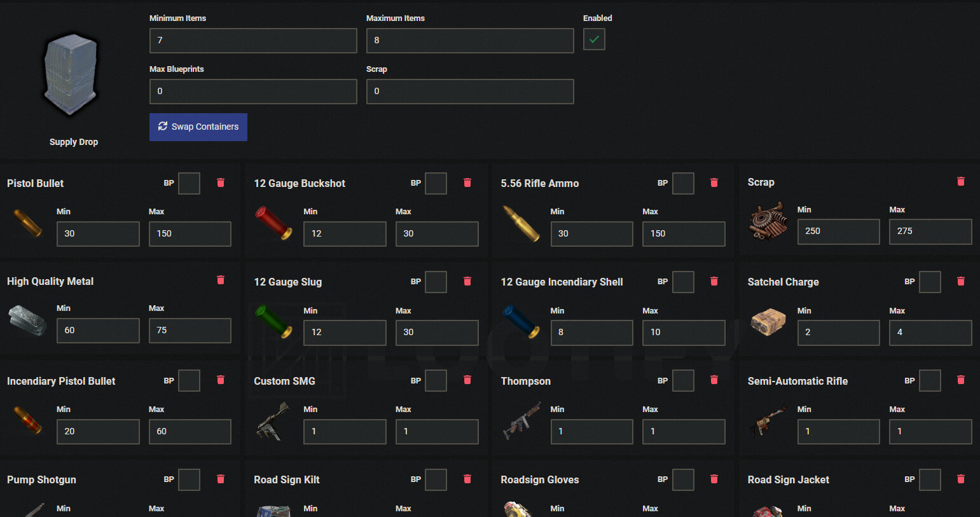Enable the BP checkbox on Satchel Charge

pos(930,282)
